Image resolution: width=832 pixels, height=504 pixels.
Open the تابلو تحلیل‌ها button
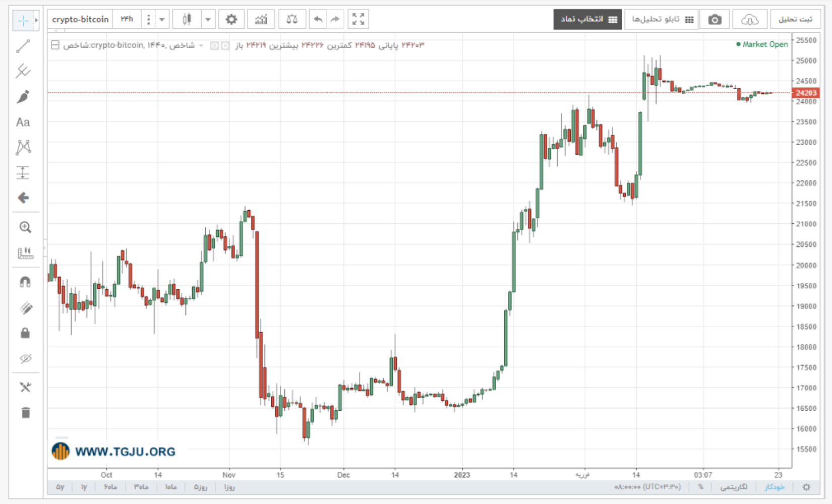[x=662, y=19]
